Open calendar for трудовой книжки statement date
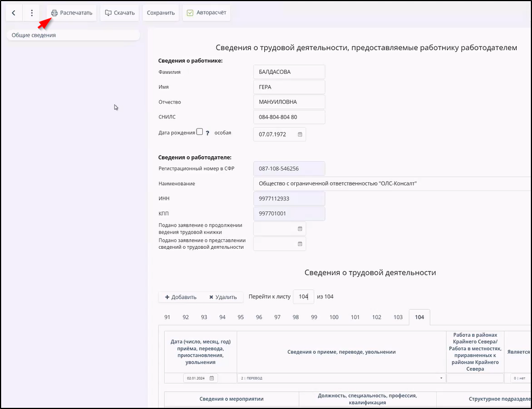Screen dimensions: 532x409 [x=300, y=228]
